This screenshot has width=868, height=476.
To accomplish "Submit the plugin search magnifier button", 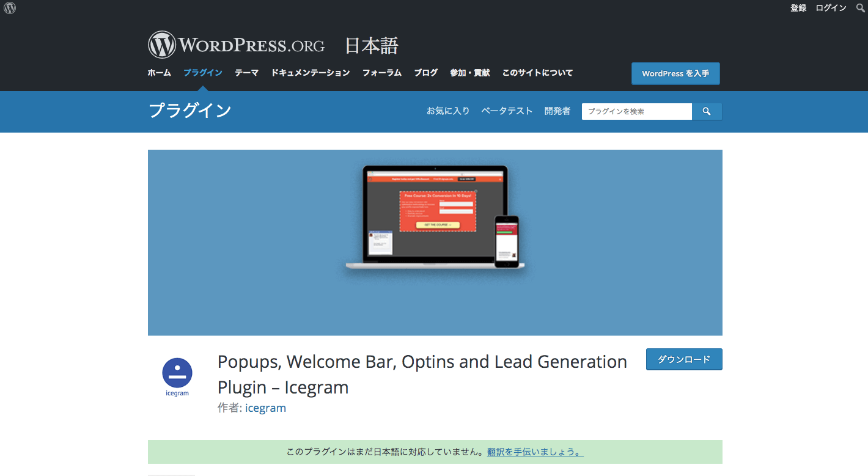I will pyautogui.click(x=707, y=111).
